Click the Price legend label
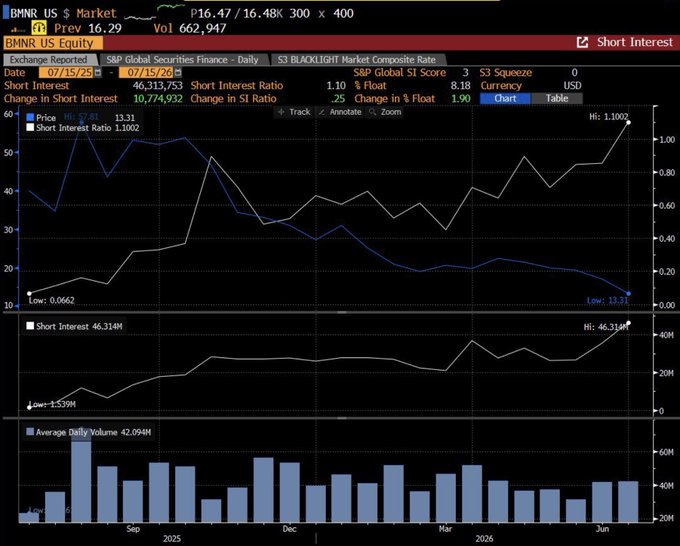The width and height of the screenshot is (680, 546). pyautogui.click(x=46, y=118)
